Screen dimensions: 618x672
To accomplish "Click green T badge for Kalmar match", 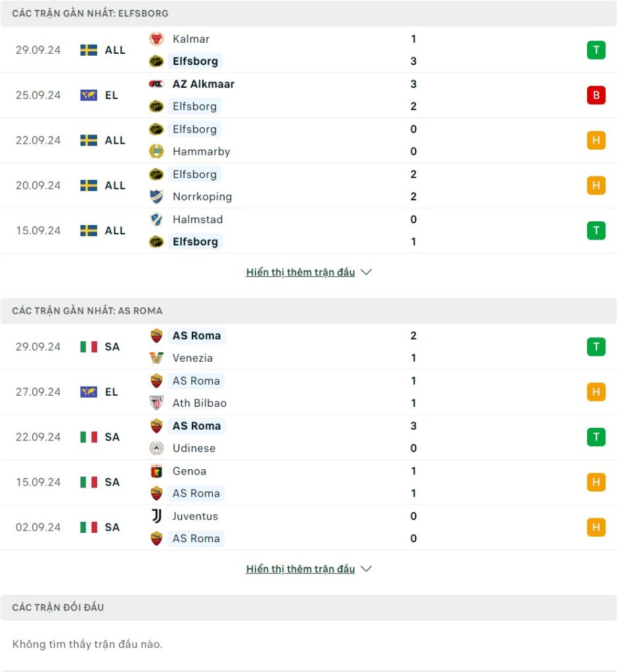I will point(596,50).
